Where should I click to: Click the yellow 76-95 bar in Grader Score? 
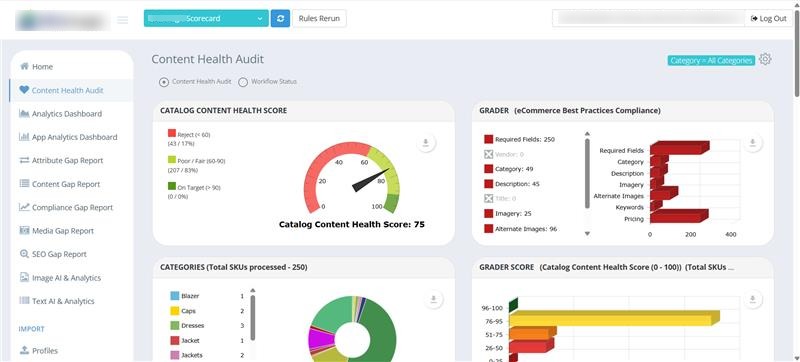click(615, 318)
